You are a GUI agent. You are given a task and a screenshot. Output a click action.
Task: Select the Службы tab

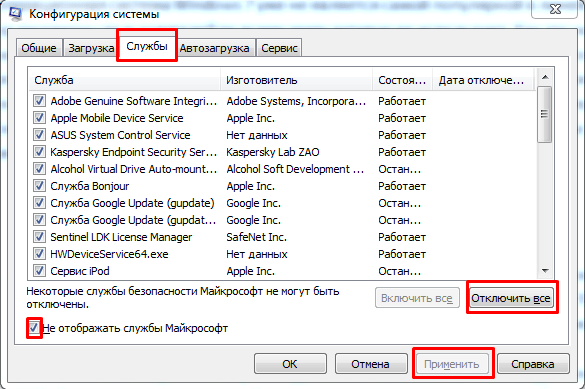coord(147,46)
